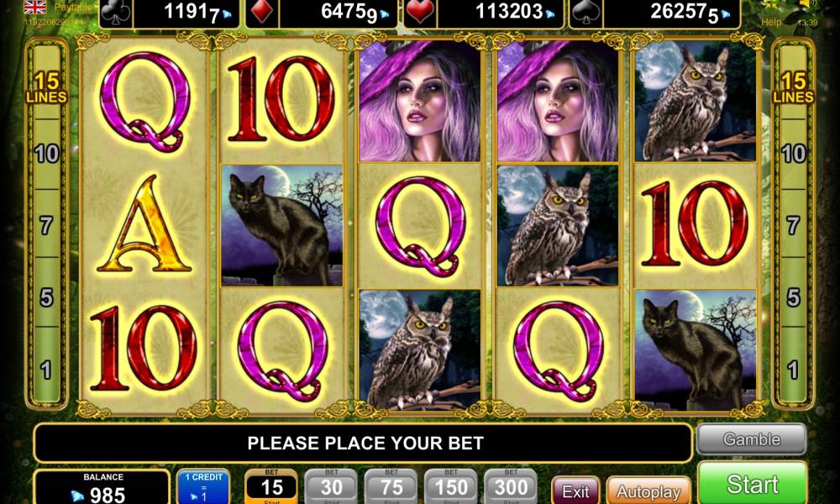Enable Autoplay
The height and width of the screenshot is (504, 840).
[x=648, y=491]
